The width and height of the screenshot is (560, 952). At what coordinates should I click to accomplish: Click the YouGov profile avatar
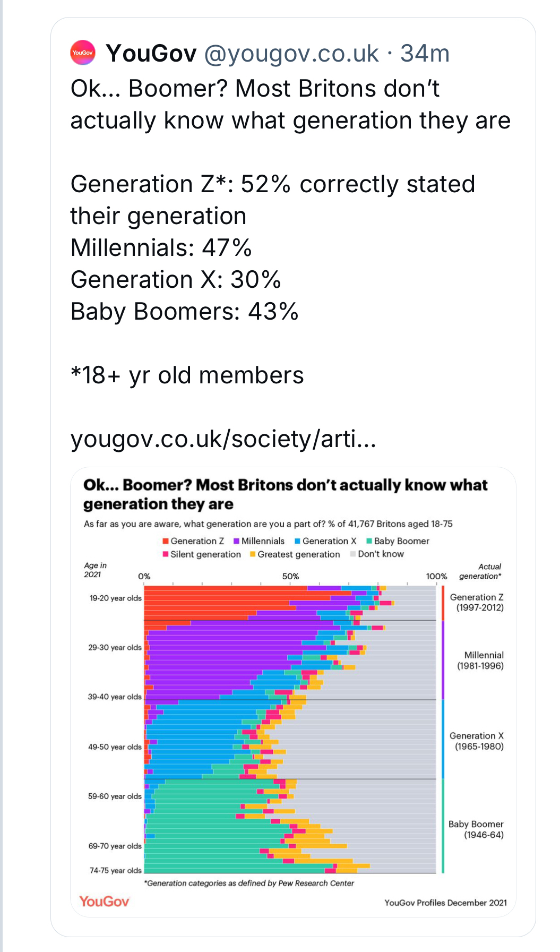[x=83, y=53]
